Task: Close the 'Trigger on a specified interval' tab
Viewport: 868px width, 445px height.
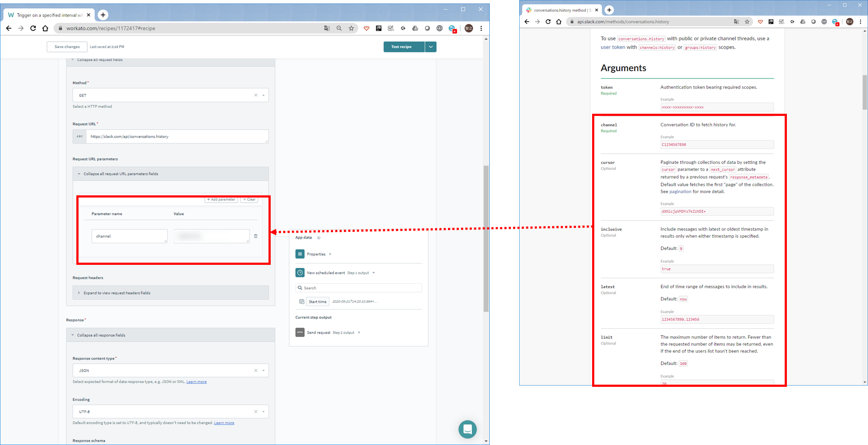Action: click(x=88, y=15)
